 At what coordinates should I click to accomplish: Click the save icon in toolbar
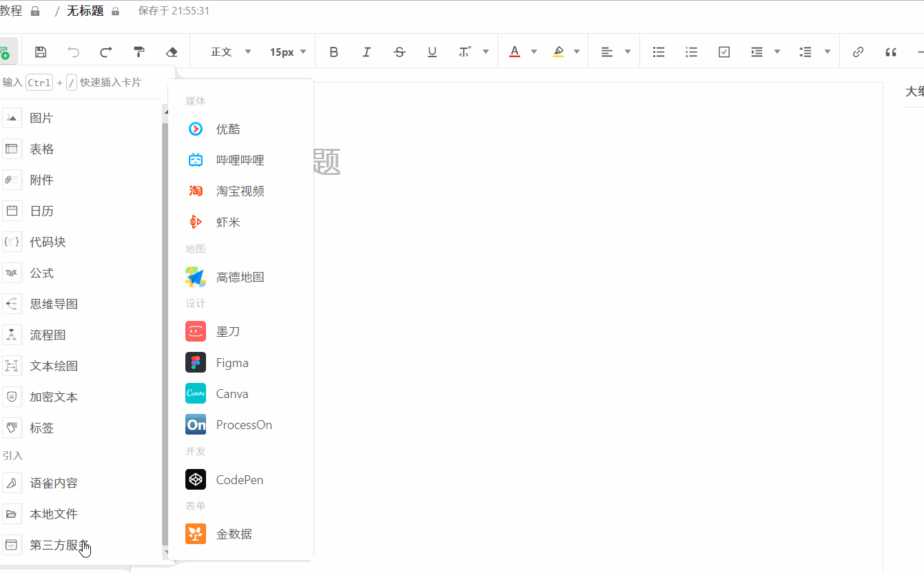pos(41,52)
